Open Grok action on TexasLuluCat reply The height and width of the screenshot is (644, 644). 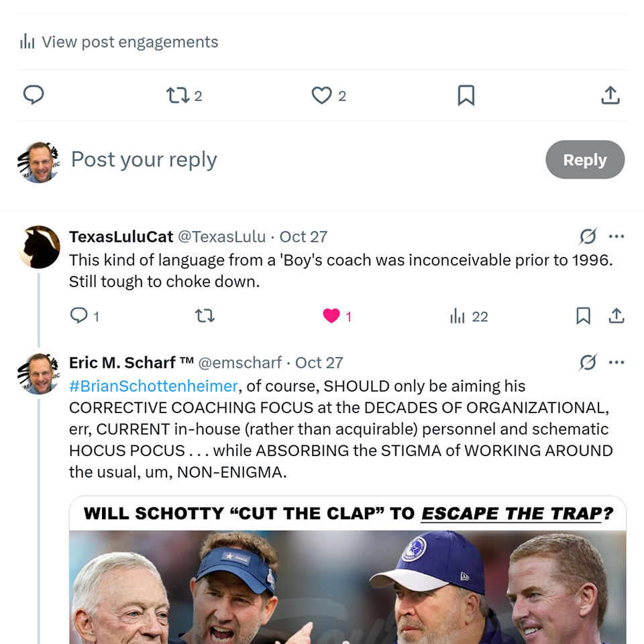[x=588, y=236]
